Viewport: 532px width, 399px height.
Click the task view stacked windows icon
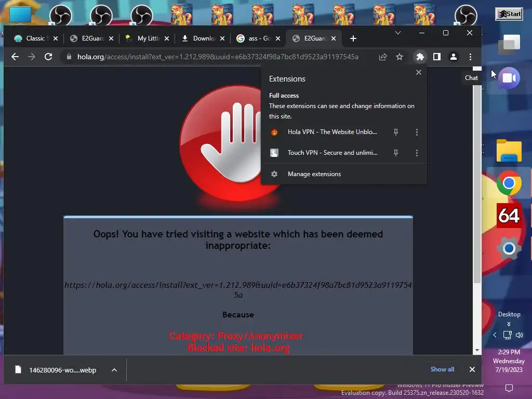pyautogui.click(x=509, y=45)
